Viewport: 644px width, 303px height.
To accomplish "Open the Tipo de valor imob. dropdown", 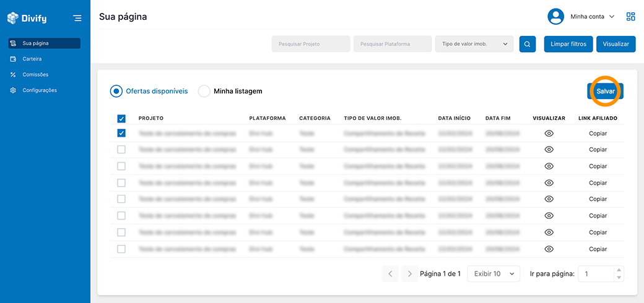I will pyautogui.click(x=474, y=44).
